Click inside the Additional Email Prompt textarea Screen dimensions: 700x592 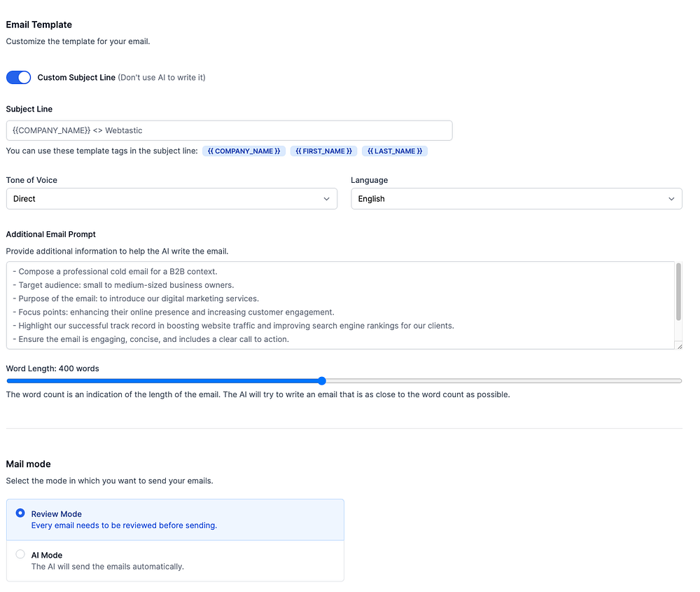pos(336,305)
